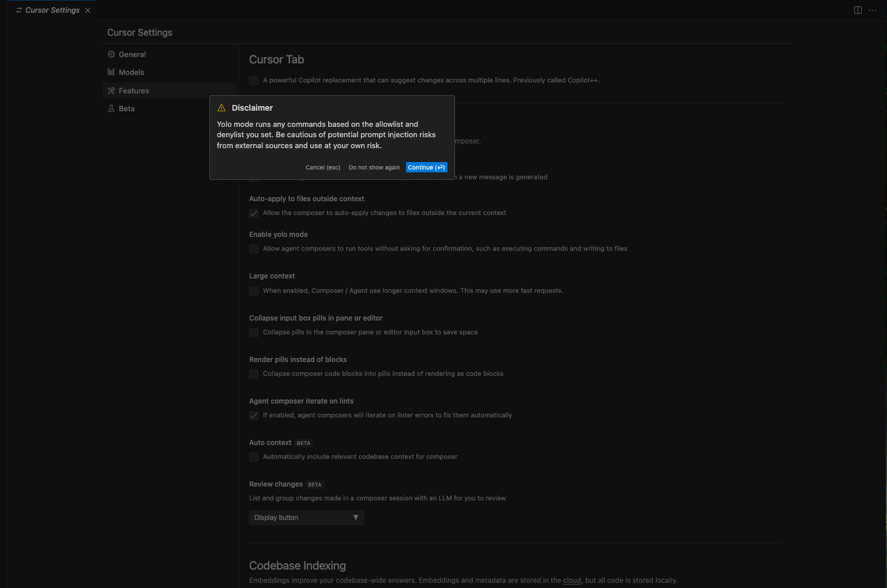Open the Display button dropdown
The image size is (887, 588).
(x=307, y=518)
